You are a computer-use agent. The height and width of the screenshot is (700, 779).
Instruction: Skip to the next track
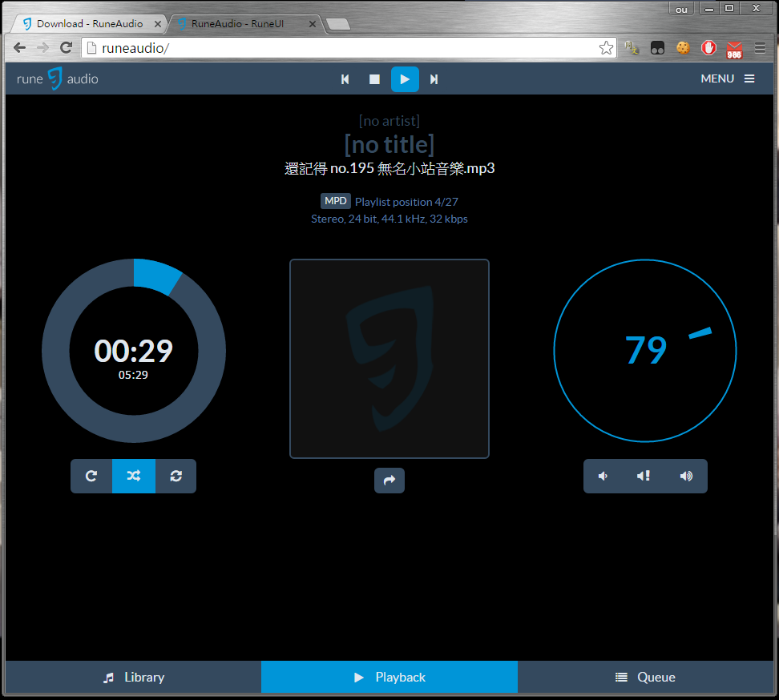point(434,79)
